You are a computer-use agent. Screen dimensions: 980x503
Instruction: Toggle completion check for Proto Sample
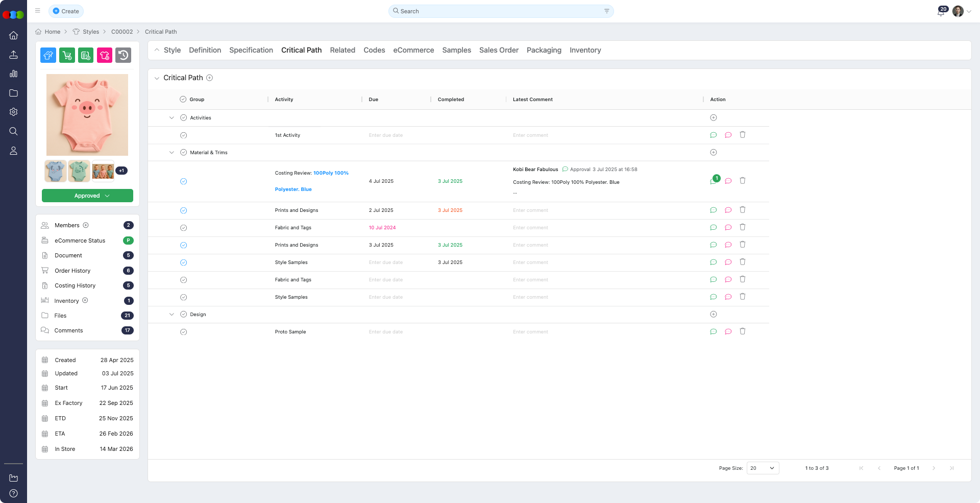[x=184, y=332]
